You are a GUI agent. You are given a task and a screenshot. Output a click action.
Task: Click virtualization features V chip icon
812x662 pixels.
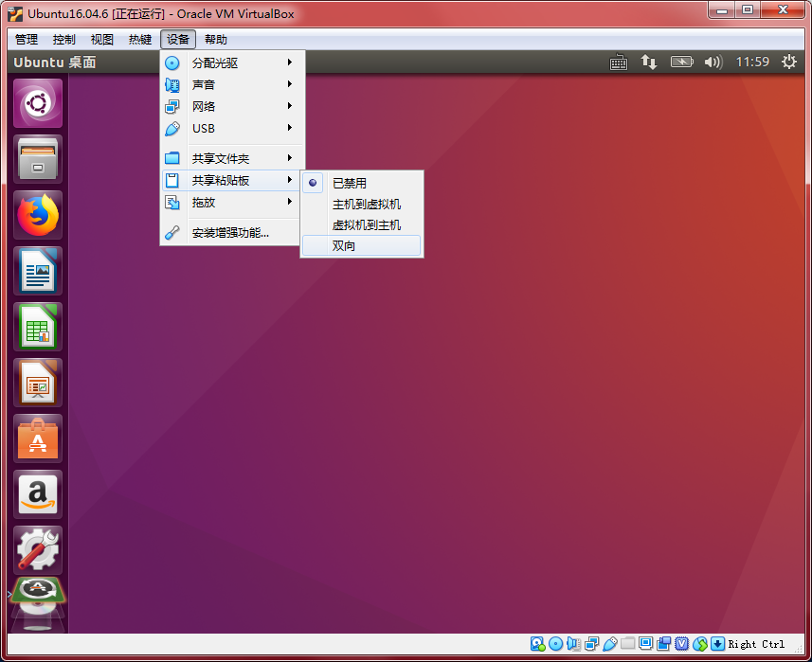(681, 644)
